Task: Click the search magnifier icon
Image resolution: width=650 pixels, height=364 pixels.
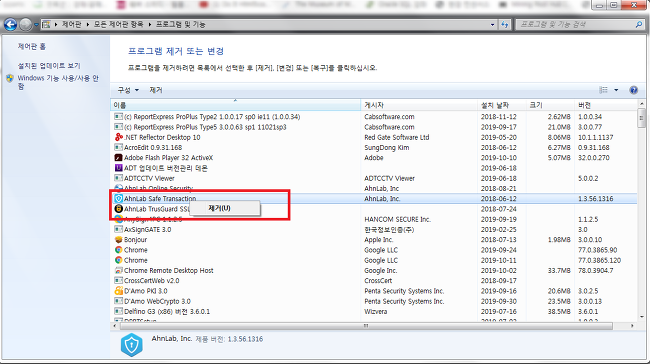Action: 639,25
